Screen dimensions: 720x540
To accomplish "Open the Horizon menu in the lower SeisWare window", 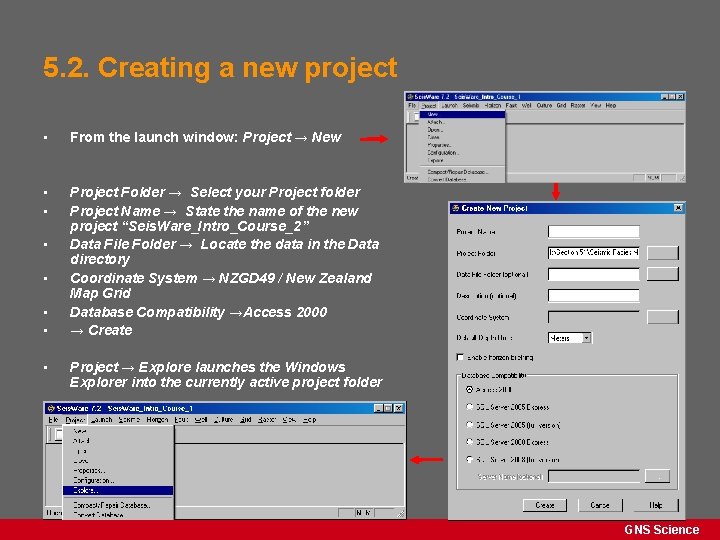I will point(158,420).
